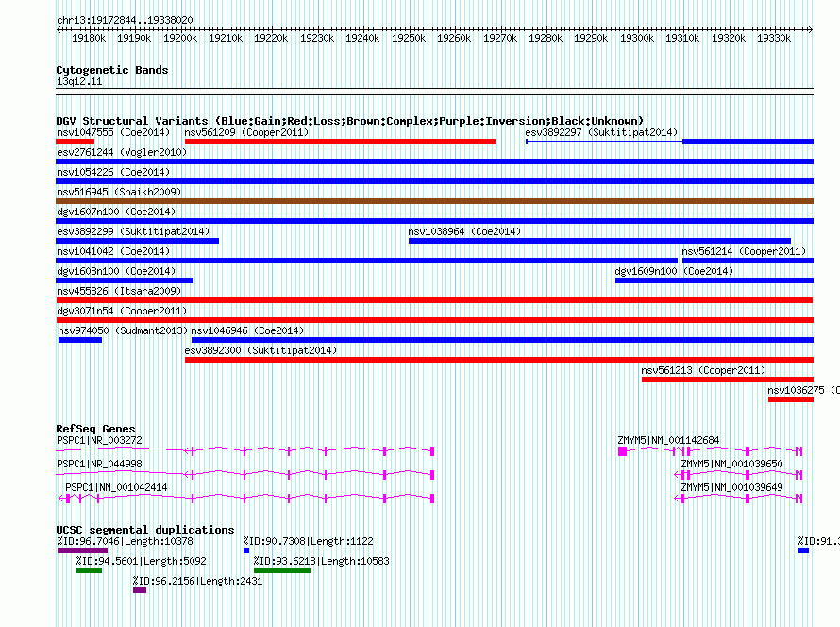Image resolution: width=840 pixels, height=627 pixels.
Task: Select the dgv3071n54 (Cooper2011) label
Action: [122, 311]
